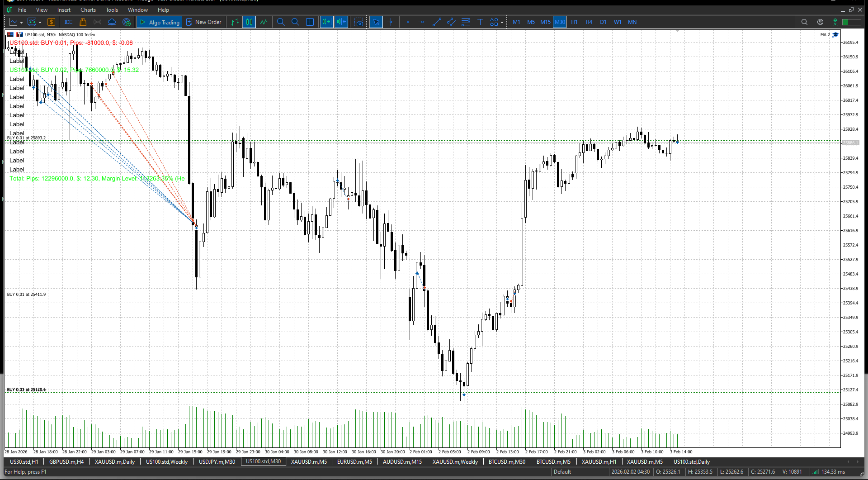The image size is (868, 480).
Task: Click the signals radio-wave icon
Action: pyautogui.click(x=97, y=22)
